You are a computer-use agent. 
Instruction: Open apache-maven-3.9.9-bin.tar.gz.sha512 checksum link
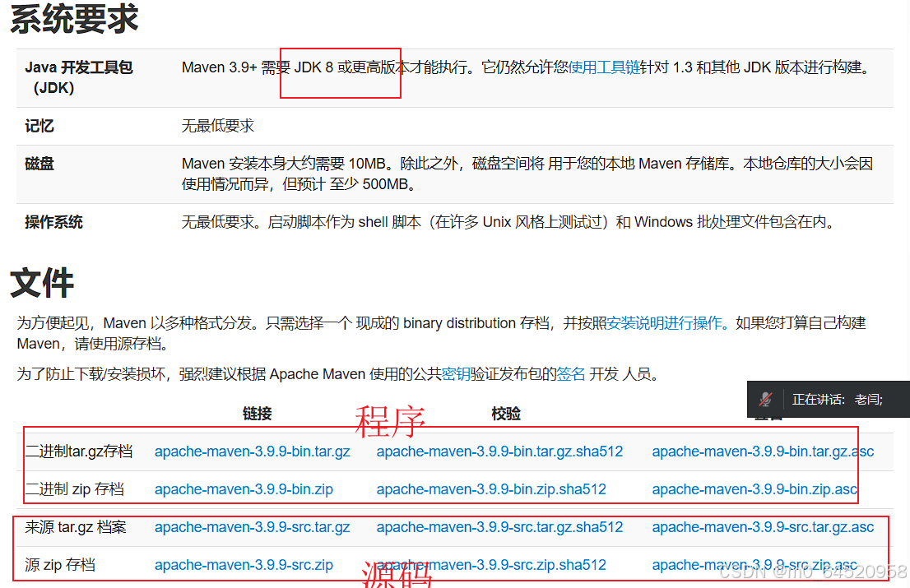499,451
